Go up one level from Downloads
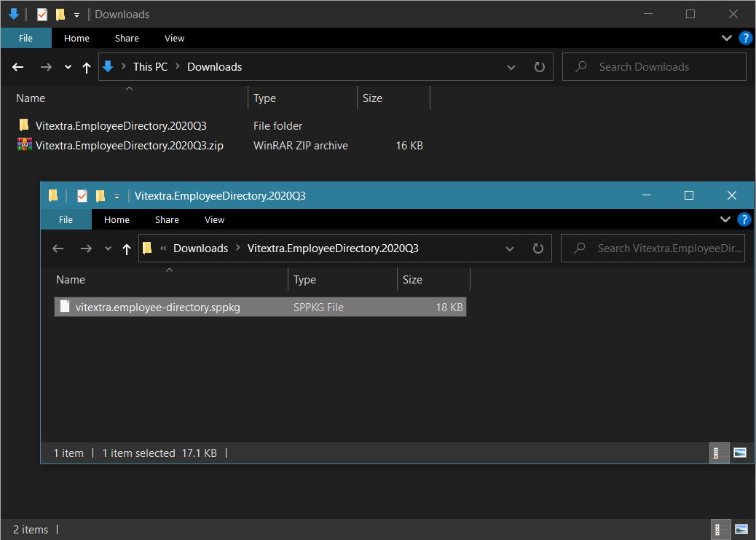Viewport: 756px width, 540px height. [86, 68]
